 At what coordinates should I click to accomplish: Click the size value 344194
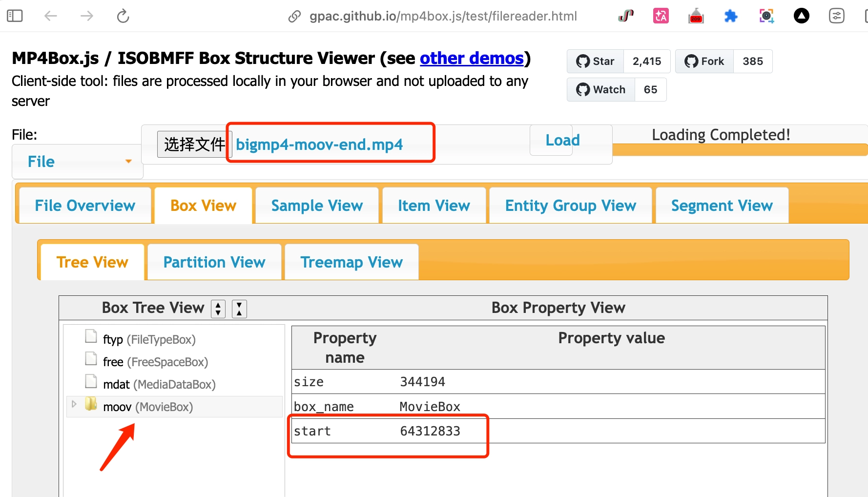coord(423,382)
